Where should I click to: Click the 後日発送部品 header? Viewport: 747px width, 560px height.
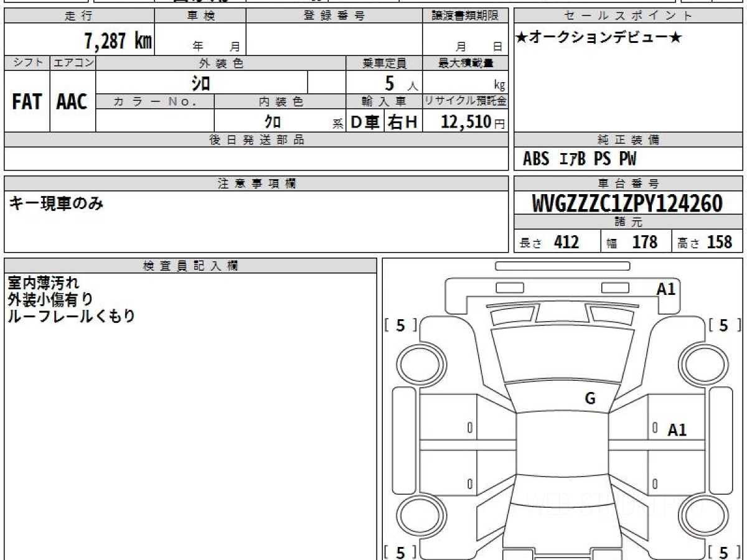[256, 140]
